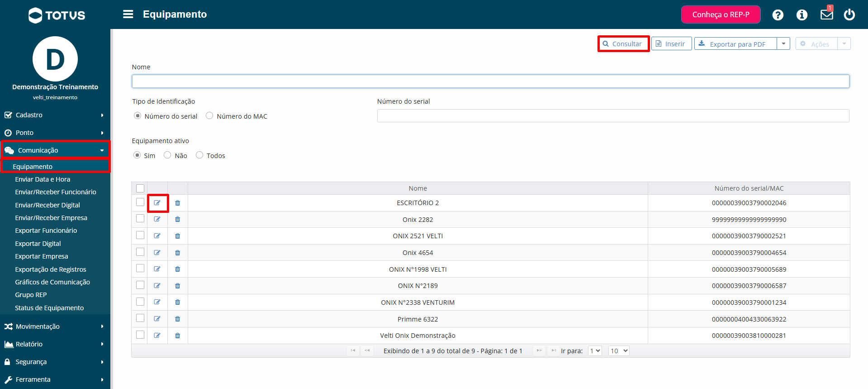Click the Conheça o REP-P button
868x389 pixels.
click(721, 14)
